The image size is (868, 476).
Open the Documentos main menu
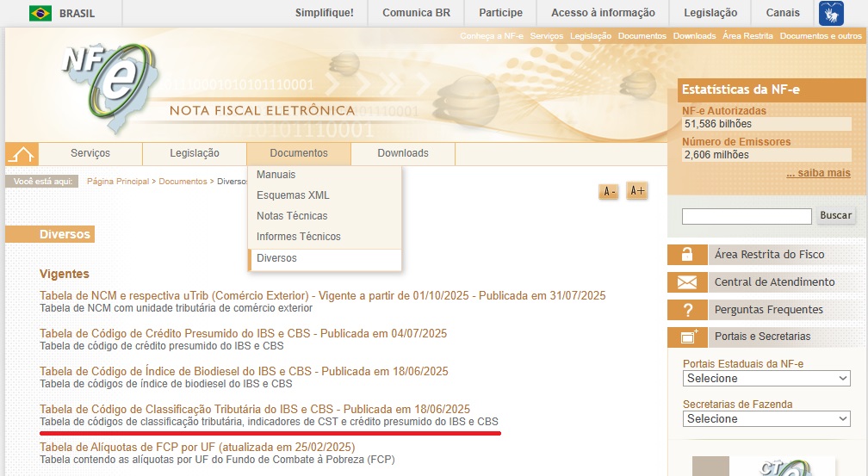point(299,153)
